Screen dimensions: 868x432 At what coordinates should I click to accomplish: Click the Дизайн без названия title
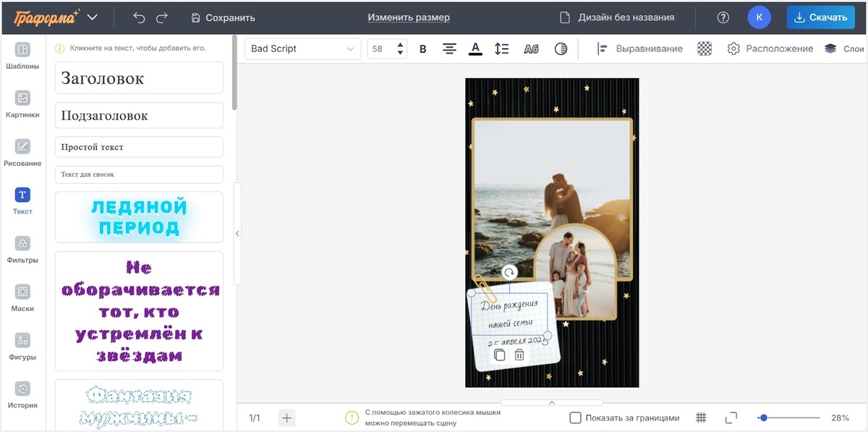click(617, 17)
